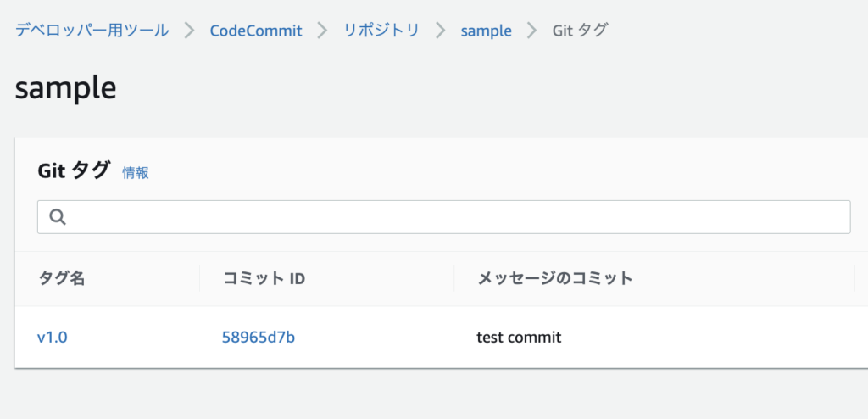Click the コミット ID column header
This screenshot has width=868, height=419.
click(x=264, y=278)
